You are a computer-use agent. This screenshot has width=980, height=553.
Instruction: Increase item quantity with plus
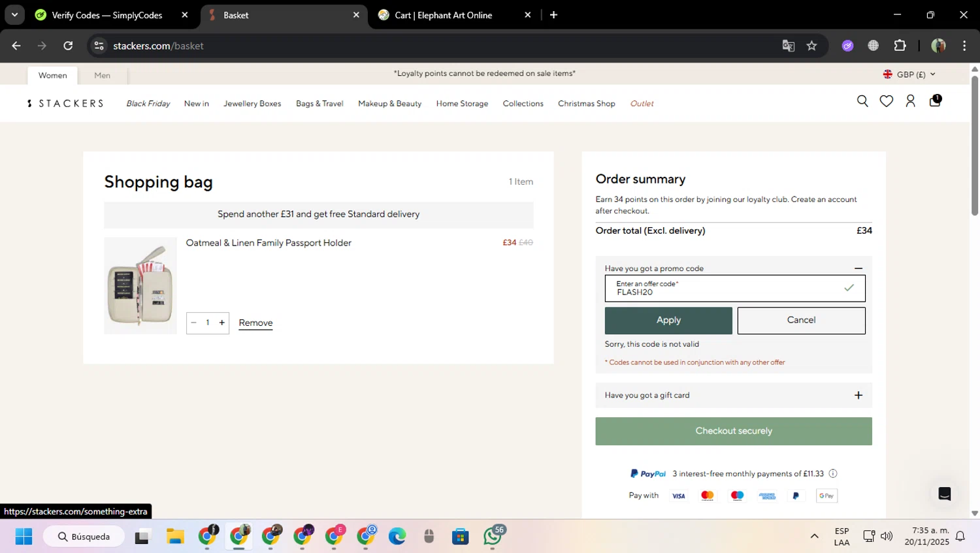(x=222, y=323)
